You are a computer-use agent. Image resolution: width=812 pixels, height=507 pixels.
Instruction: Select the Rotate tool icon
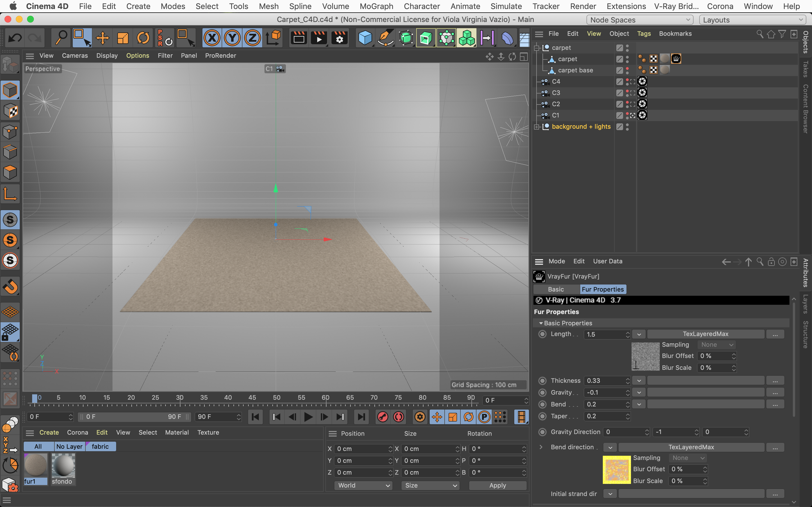point(143,38)
